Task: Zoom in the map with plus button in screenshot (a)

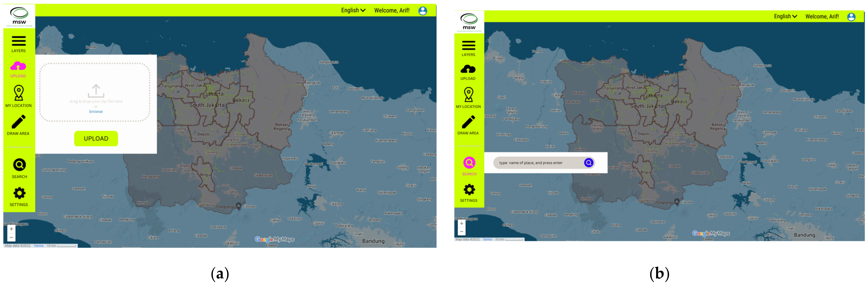Action: (11, 229)
